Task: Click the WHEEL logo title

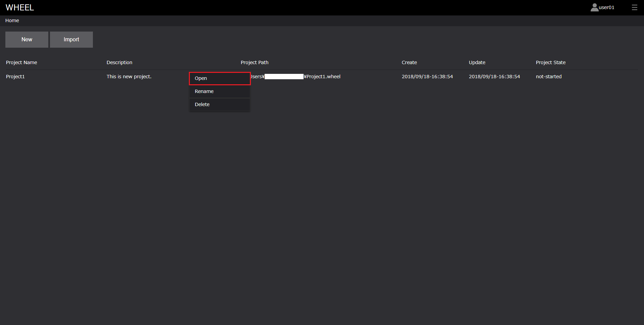Action: 20,7
